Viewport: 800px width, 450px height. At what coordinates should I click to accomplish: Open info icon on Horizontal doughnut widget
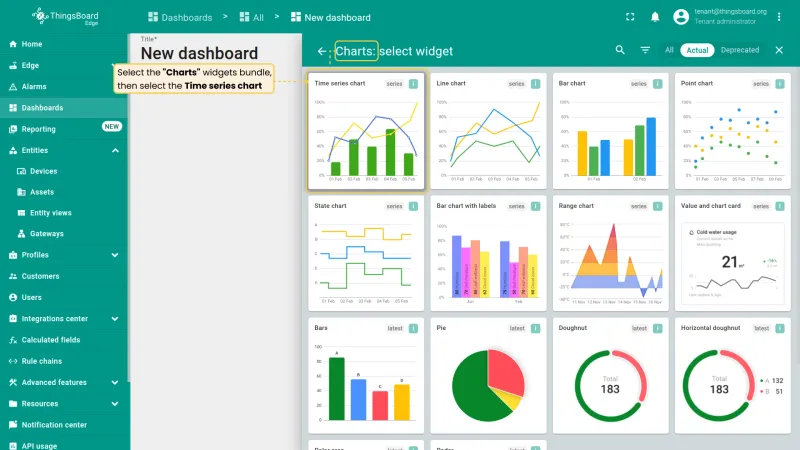click(x=780, y=329)
